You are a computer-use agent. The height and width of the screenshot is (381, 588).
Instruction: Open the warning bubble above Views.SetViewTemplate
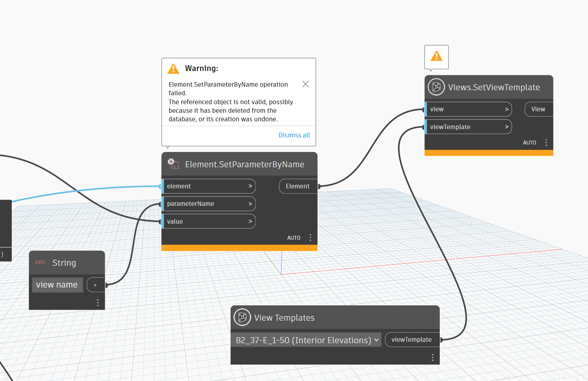pyautogui.click(x=437, y=57)
